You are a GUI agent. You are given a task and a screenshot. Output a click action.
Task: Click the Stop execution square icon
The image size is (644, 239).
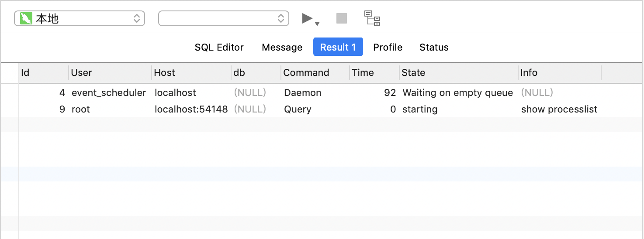click(342, 18)
